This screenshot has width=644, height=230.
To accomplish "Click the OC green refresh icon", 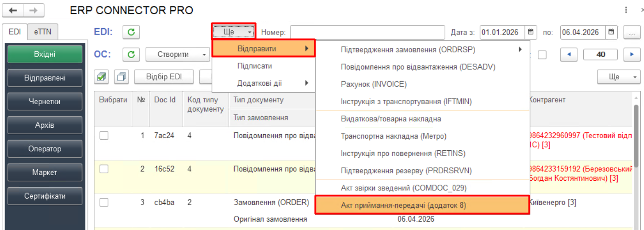I will click(x=131, y=54).
